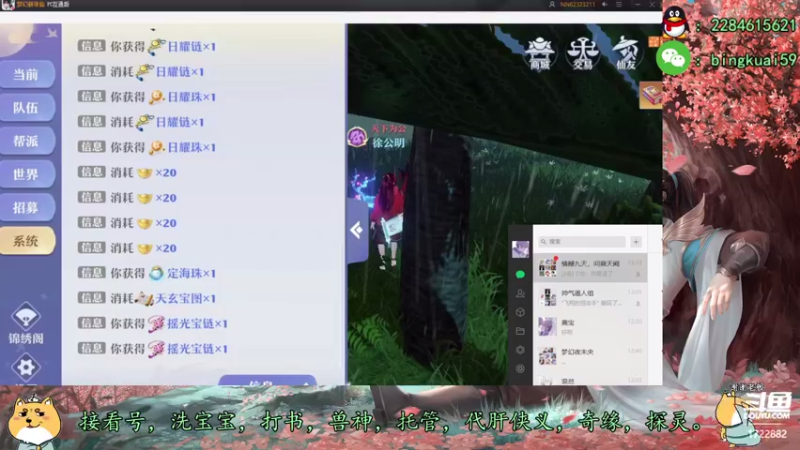Open the 招募 chat channel tab

(x=27, y=208)
